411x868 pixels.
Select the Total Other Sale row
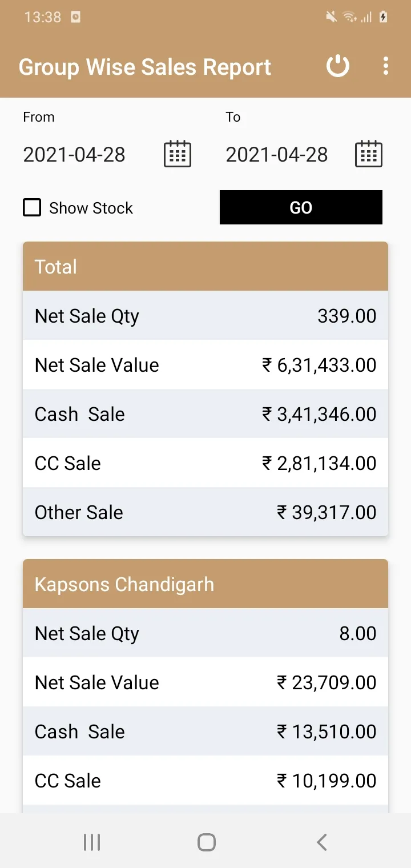coord(205,512)
